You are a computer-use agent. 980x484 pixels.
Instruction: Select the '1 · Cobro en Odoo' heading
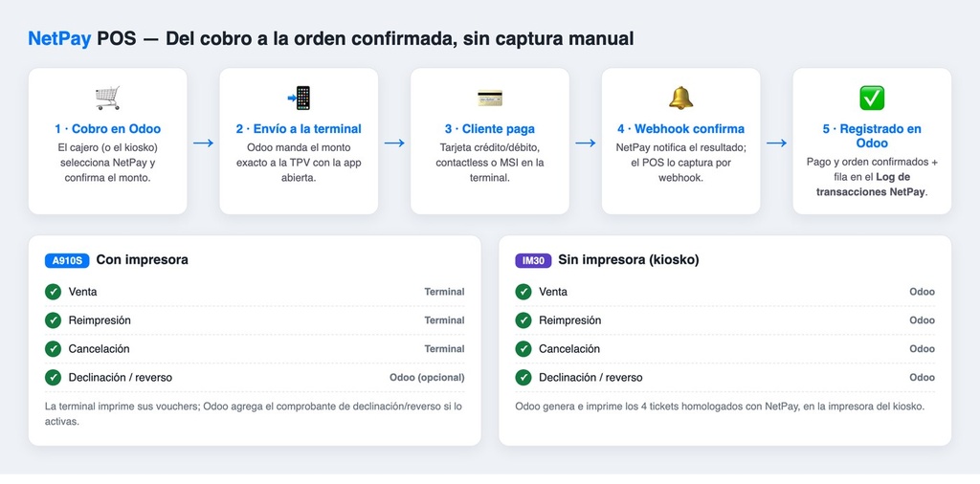(107, 129)
